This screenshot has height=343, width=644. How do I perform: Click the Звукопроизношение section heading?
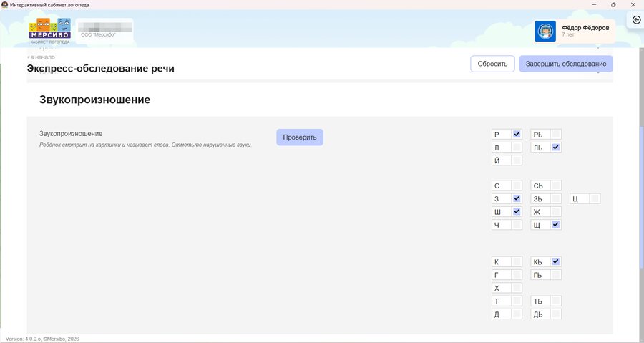click(95, 100)
